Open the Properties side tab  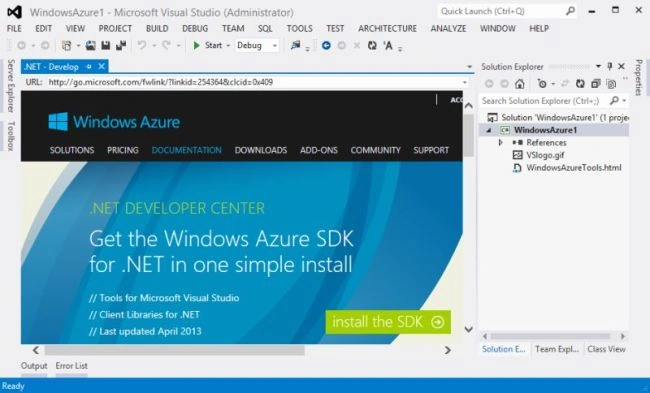point(639,78)
